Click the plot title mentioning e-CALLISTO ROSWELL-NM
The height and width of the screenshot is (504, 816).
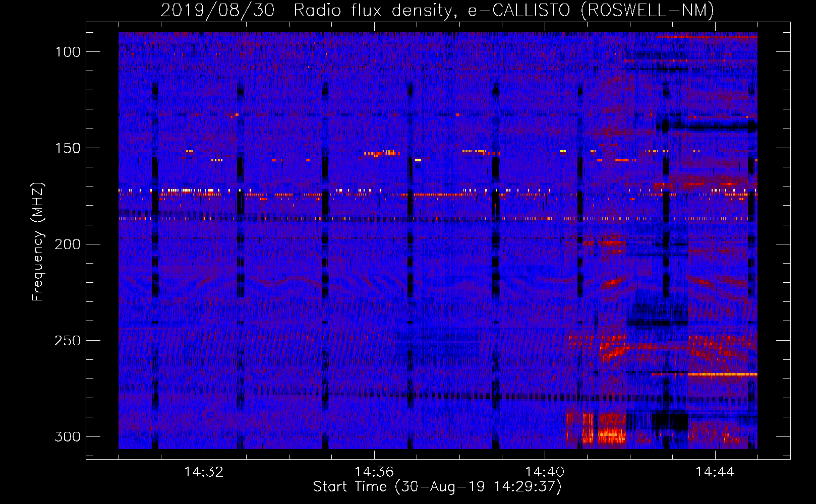[x=437, y=10]
